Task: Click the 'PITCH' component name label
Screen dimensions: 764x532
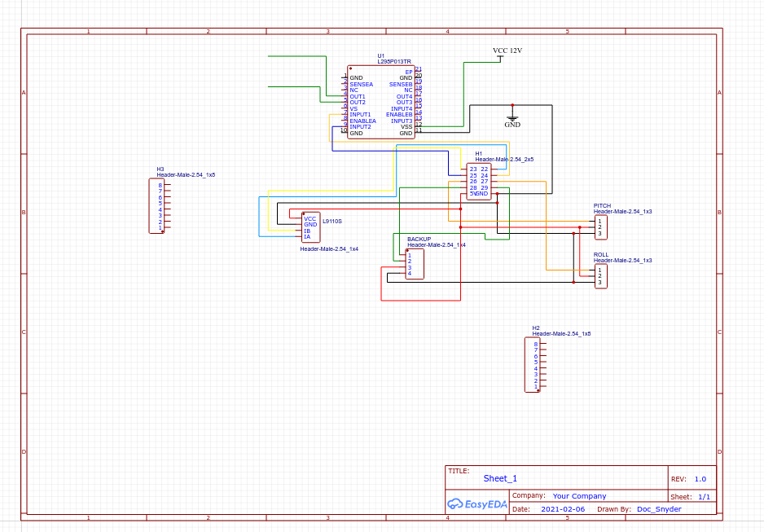Action: point(602,205)
